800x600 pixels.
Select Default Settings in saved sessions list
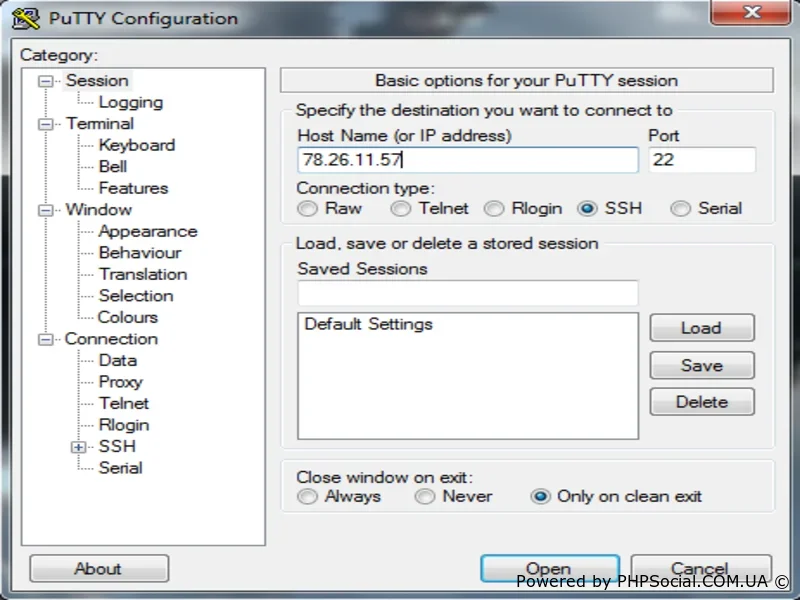(x=368, y=324)
